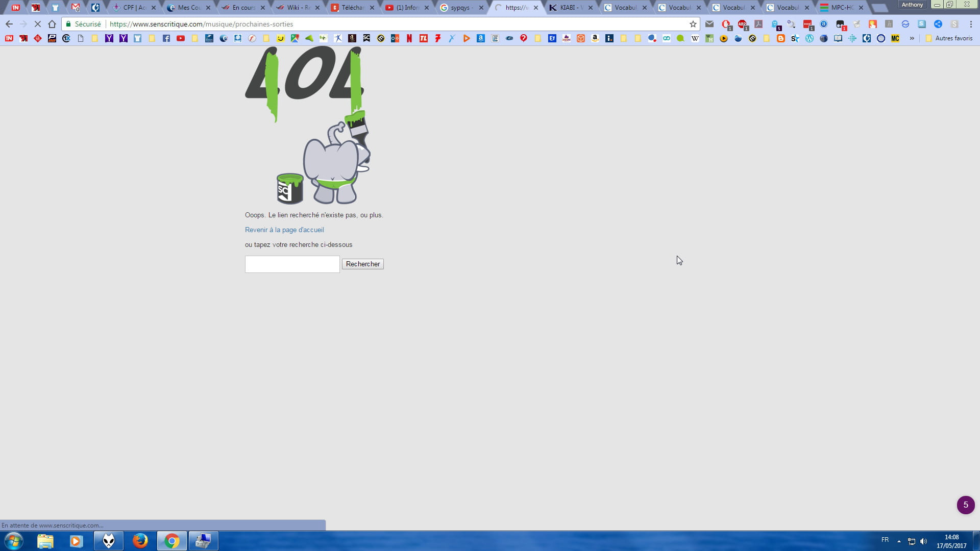The height and width of the screenshot is (551, 980).
Task: Click the Chrome taskbar icon
Action: click(172, 541)
